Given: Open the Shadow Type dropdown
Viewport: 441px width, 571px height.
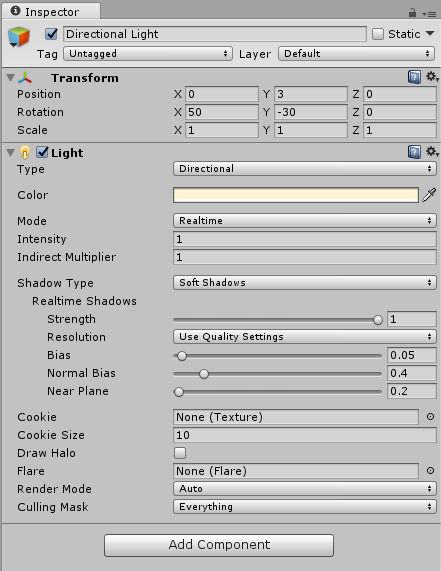Looking at the screenshot, I should tap(304, 283).
